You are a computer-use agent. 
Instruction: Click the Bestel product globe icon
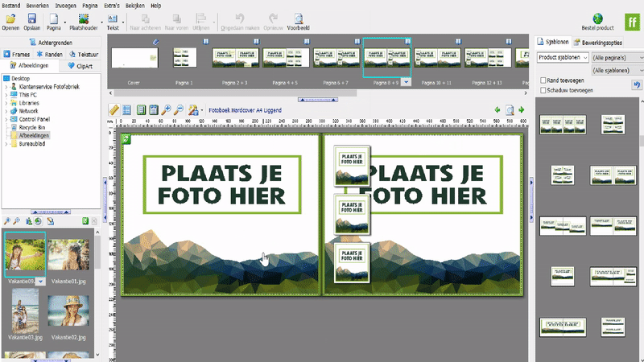point(598,19)
